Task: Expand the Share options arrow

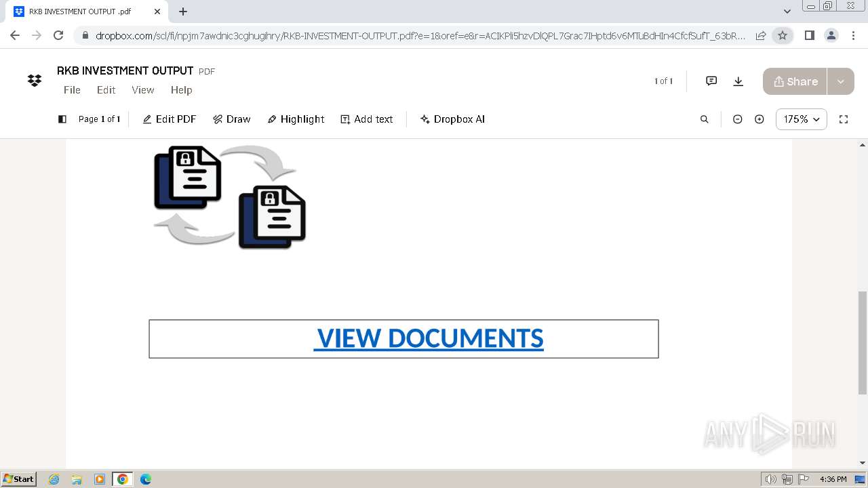Action: pos(841,81)
